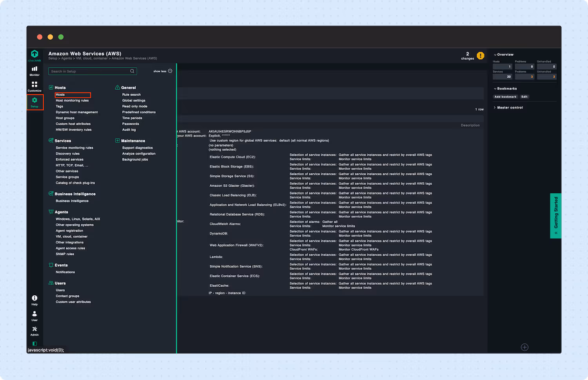Open Notifications under Events
The image size is (588, 380).
tap(65, 272)
